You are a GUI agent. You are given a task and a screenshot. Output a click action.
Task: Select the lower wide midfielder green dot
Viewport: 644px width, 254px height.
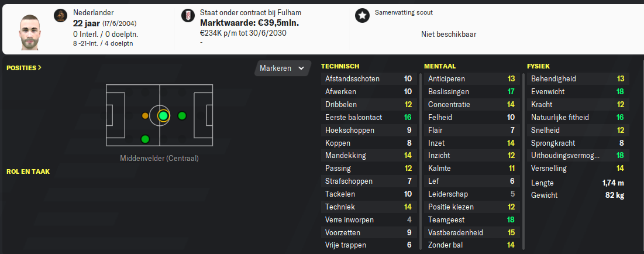[145, 139]
